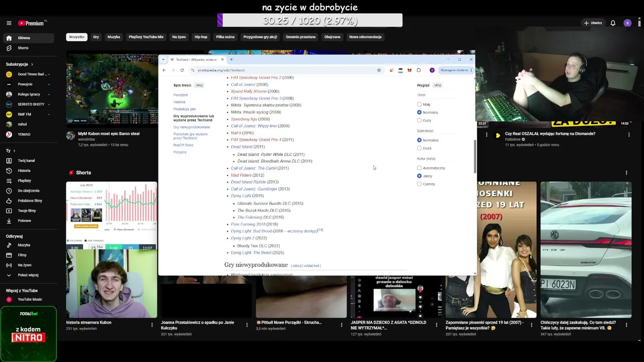Select the Piłka nożna filter chip
This screenshot has width=644, height=362.
pos(225,37)
